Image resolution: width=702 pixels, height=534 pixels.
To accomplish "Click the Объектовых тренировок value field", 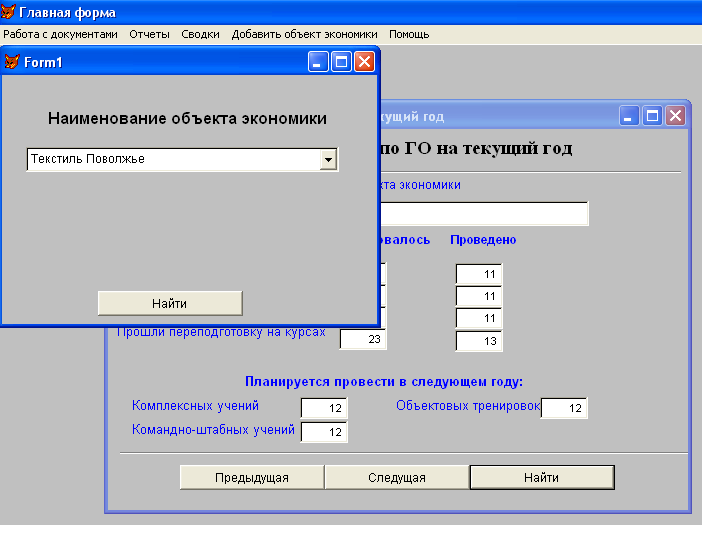I will (x=564, y=408).
